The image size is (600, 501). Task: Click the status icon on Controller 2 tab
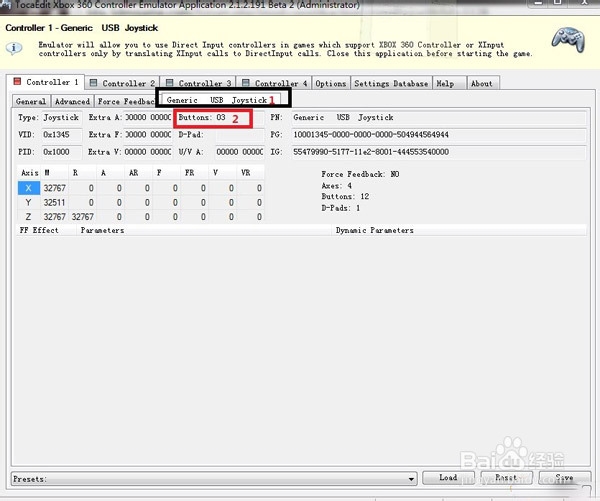[x=93, y=82]
